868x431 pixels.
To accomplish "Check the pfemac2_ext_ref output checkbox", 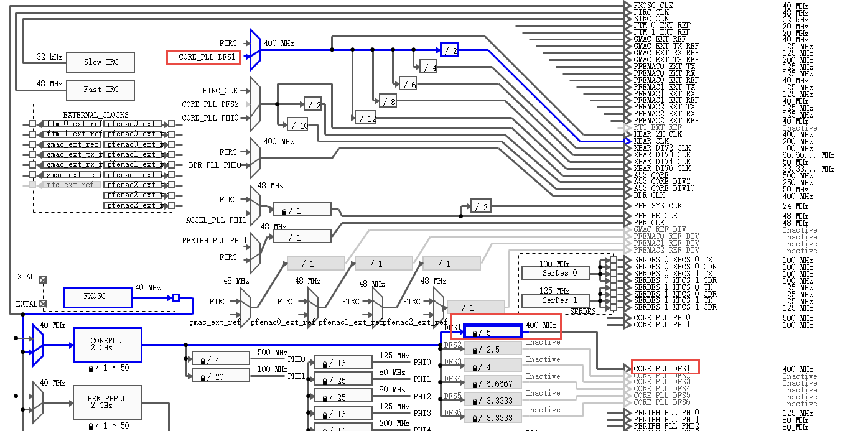I will tap(170, 205).
